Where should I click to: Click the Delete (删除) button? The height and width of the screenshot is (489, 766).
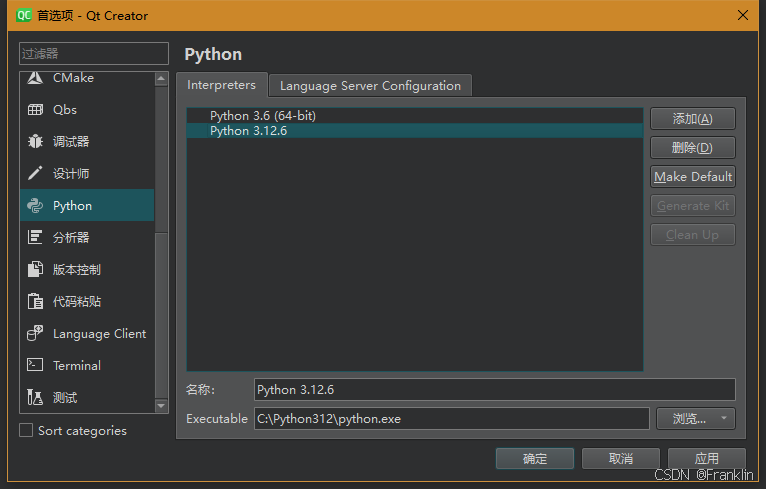click(693, 148)
